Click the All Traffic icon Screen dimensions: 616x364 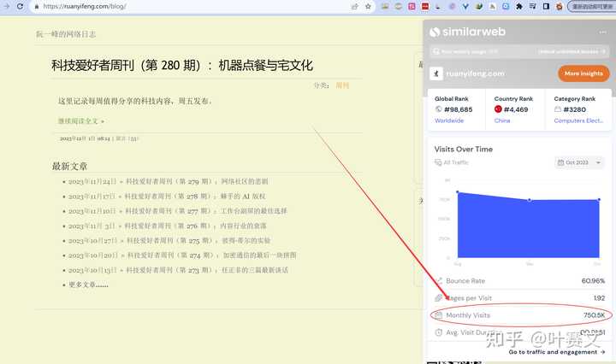[438, 162]
